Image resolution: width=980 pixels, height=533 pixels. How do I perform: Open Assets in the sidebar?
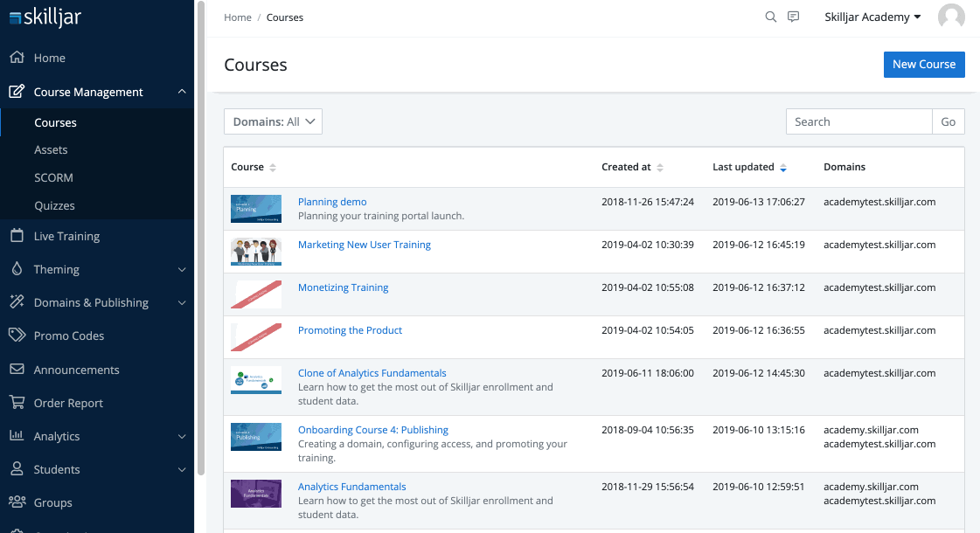(x=51, y=150)
